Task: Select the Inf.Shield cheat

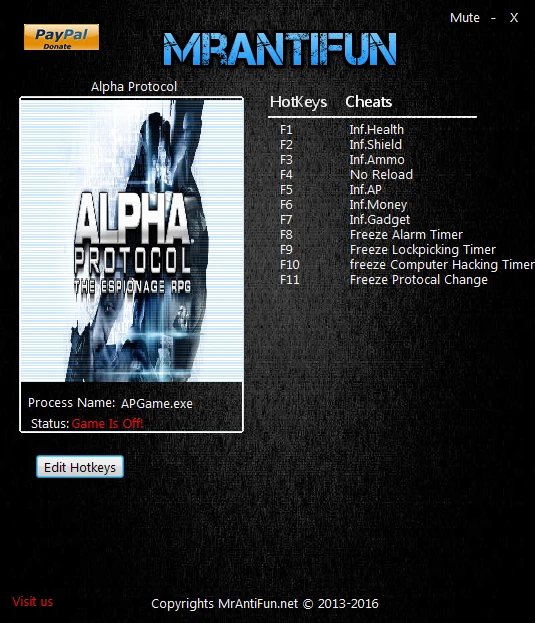Action: [375, 145]
